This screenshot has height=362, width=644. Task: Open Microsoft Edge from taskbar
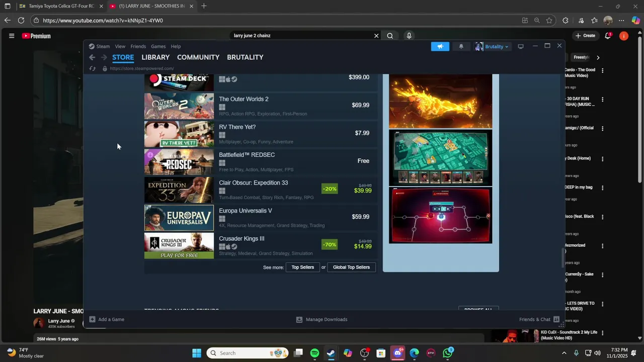pos(414,353)
